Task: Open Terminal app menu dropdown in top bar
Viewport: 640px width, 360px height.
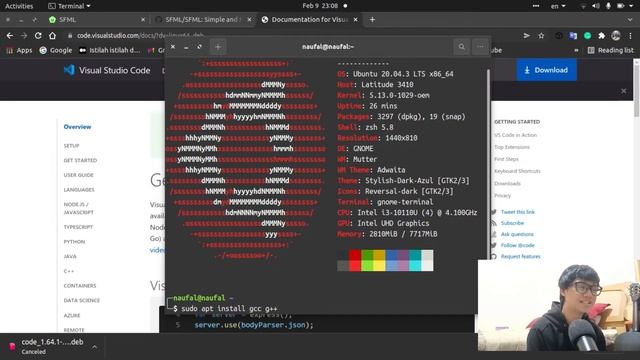Action: click(x=69, y=6)
